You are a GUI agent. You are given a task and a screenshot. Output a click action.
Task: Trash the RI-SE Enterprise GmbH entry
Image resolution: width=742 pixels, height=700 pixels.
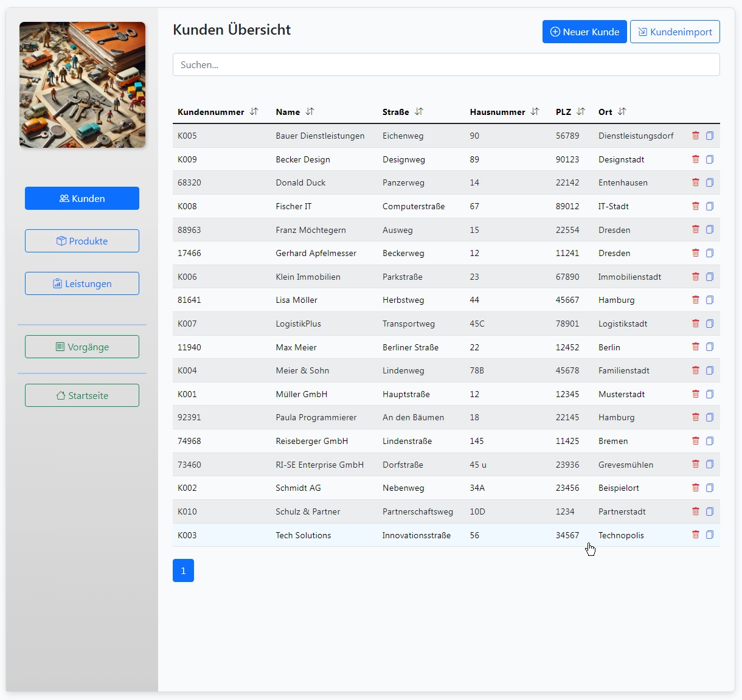[695, 464]
